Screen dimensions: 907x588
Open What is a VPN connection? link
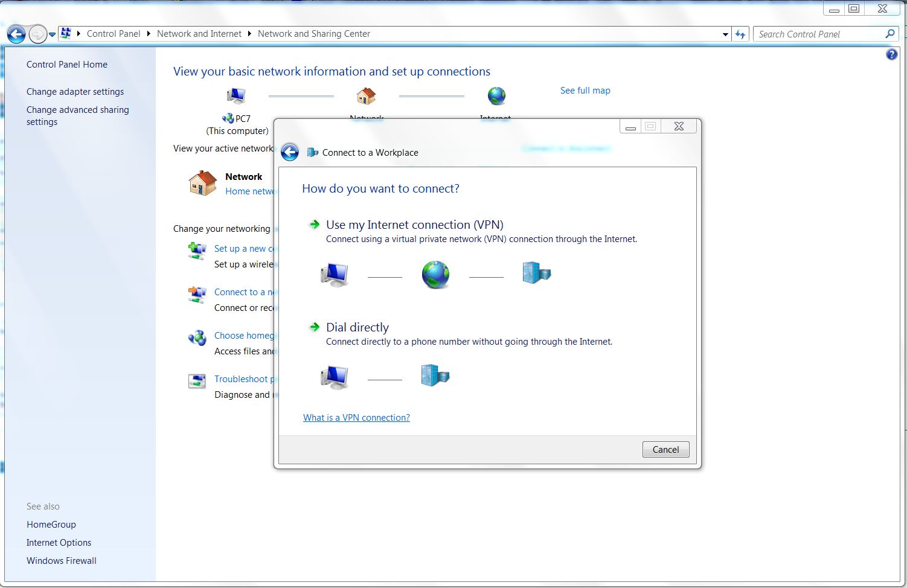(356, 418)
